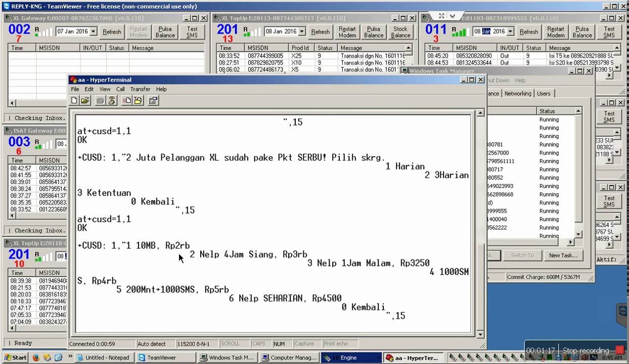Click Refresh button in XL TopUp panel 201
The height and width of the screenshot is (364, 629).
[320, 32]
